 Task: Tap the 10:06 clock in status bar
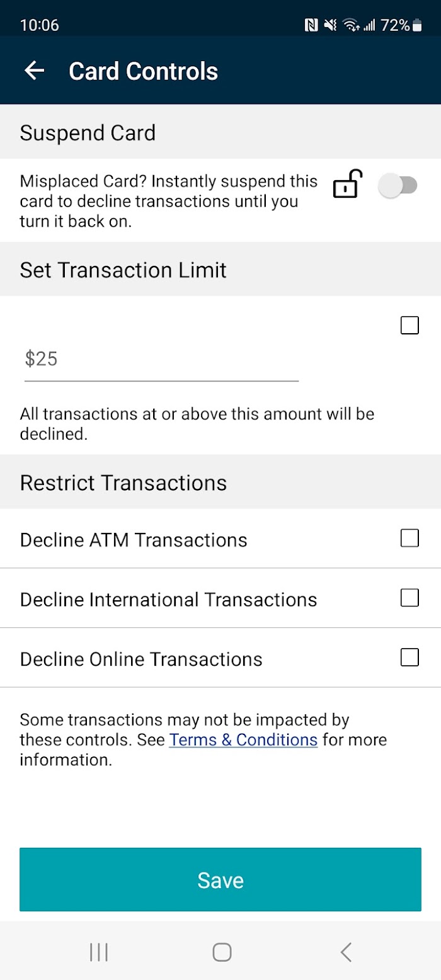tap(40, 25)
